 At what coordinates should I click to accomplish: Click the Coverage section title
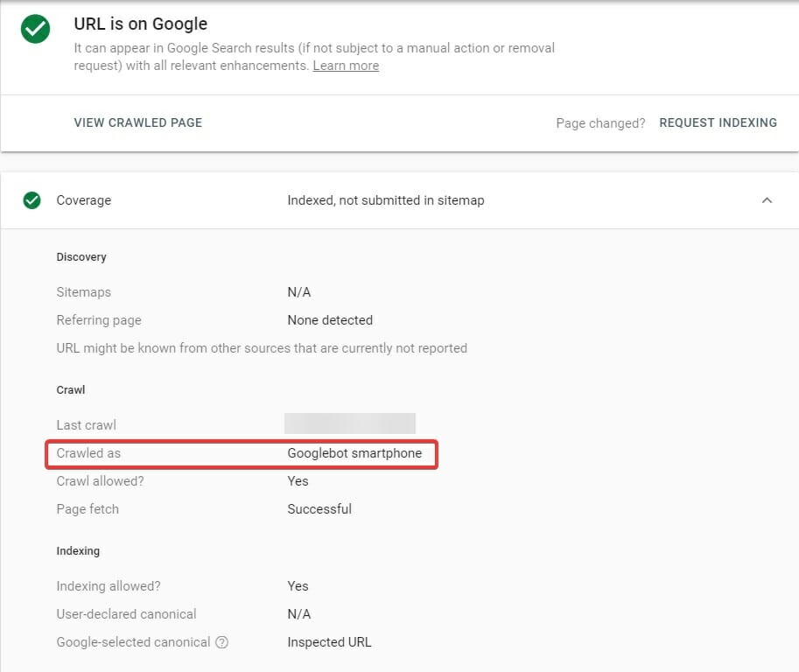coord(84,200)
